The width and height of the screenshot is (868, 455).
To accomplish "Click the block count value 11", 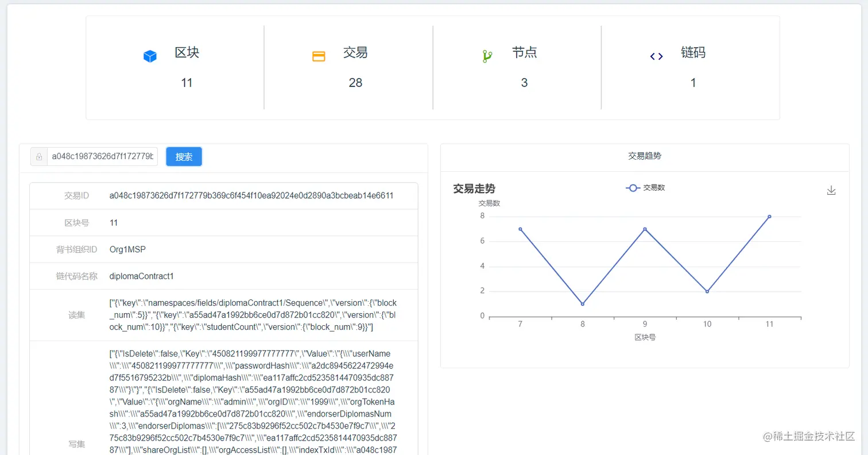I will (187, 83).
